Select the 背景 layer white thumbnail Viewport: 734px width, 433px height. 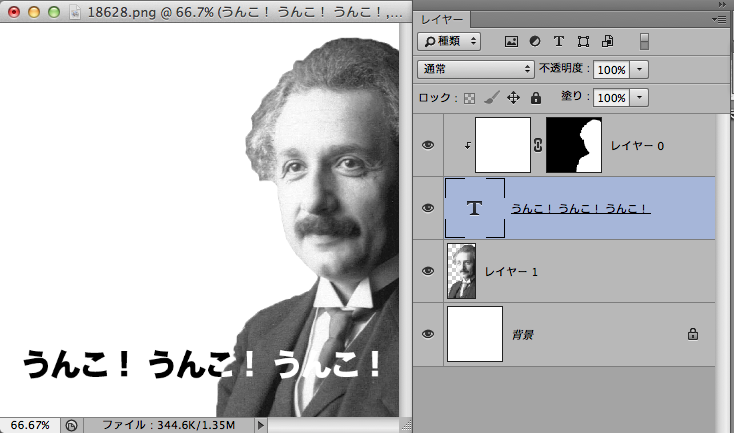[x=475, y=334]
